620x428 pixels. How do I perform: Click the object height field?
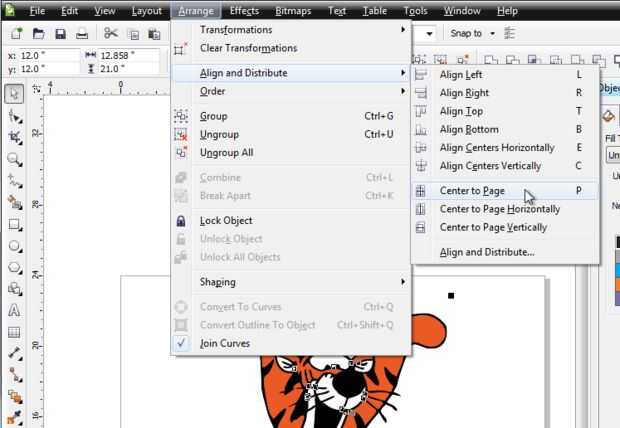tap(128, 69)
